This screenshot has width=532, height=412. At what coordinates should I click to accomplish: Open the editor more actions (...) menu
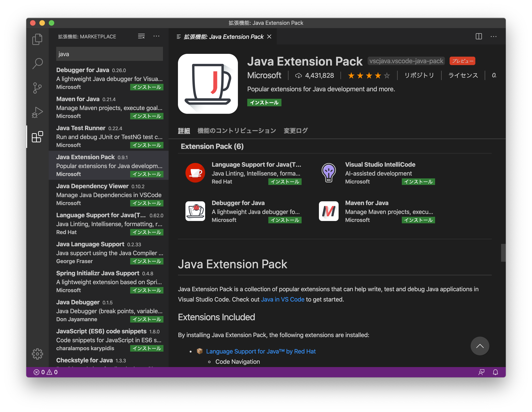(494, 37)
